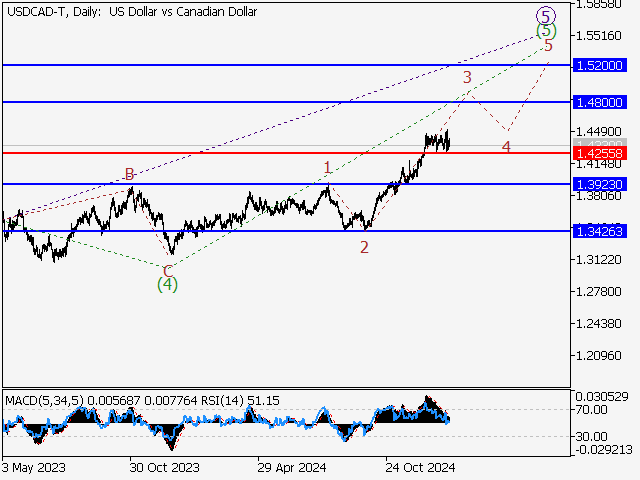This screenshot has height=480, width=640.
Task: Select wave label B near the 2023 peak
Action: coord(129,175)
